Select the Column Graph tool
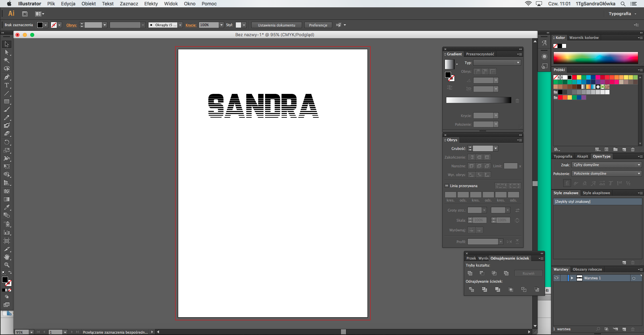 point(7,232)
